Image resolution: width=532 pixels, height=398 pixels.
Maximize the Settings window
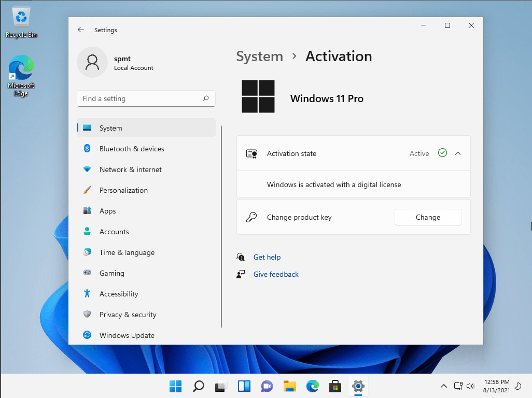click(447, 25)
